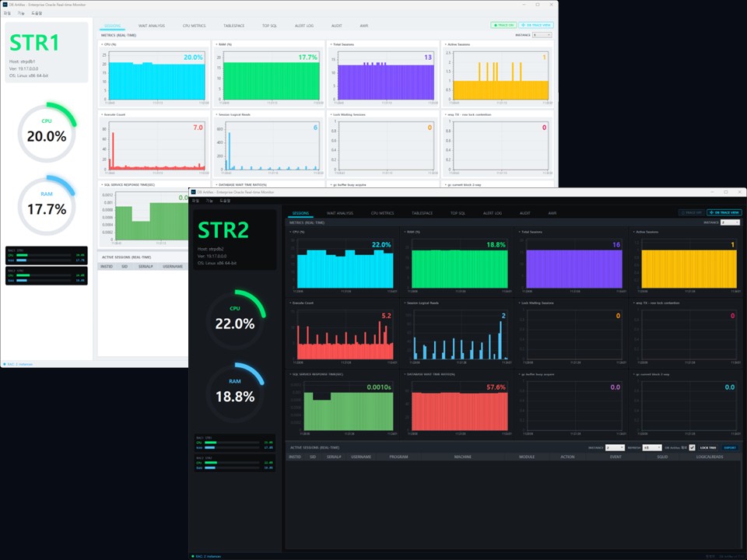747x560 pixels.
Task: Click DB TRACE VIEW button in STR1 window
Action: tap(536, 25)
